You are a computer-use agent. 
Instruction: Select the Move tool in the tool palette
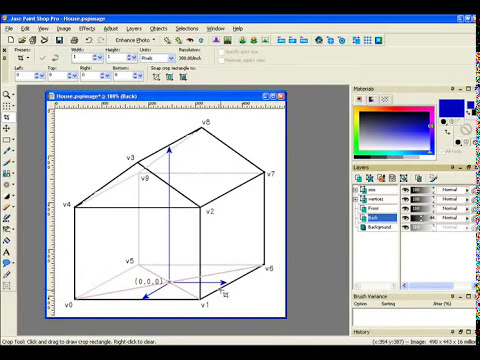click(6, 128)
